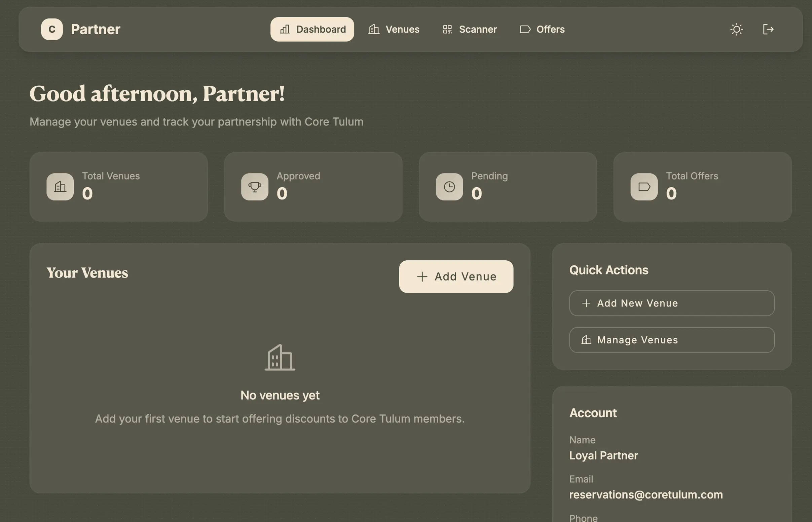Click the logout icon in top right
812x522 pixels.
click(x=768, y=29)
